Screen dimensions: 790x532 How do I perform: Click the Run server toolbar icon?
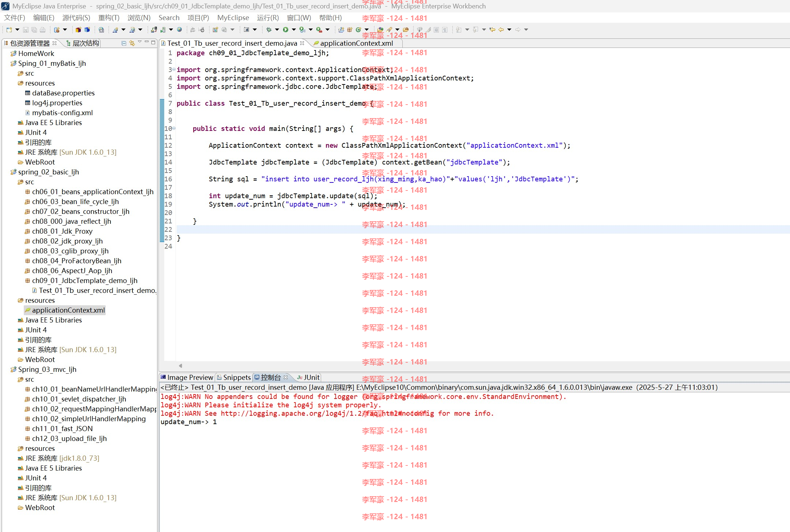coord(163,30)
